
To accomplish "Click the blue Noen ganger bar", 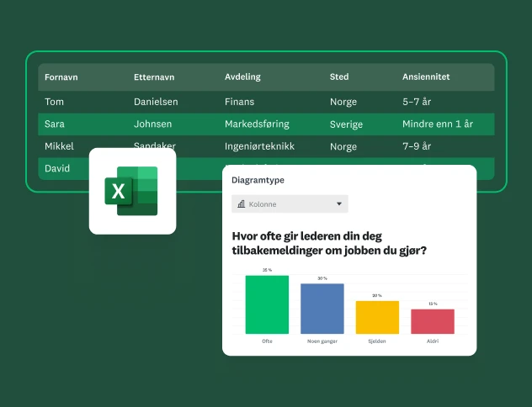I will point(322,309).
